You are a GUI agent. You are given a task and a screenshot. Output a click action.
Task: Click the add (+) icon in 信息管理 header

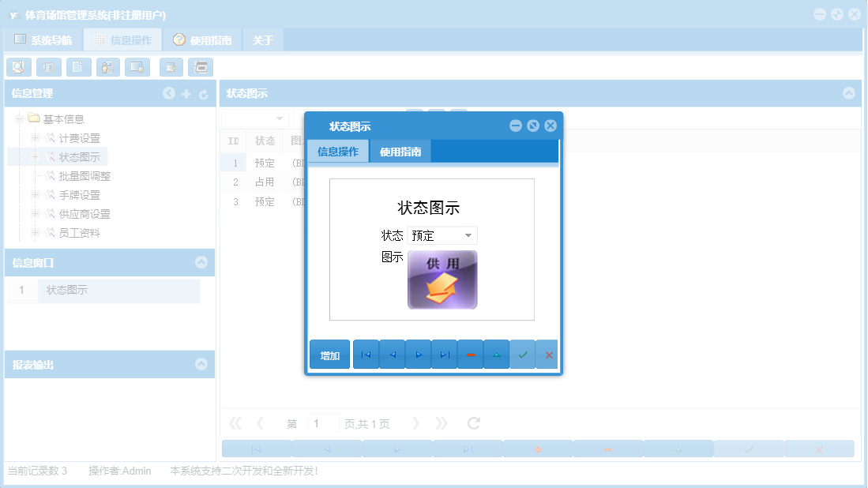(x=186, y=93)
